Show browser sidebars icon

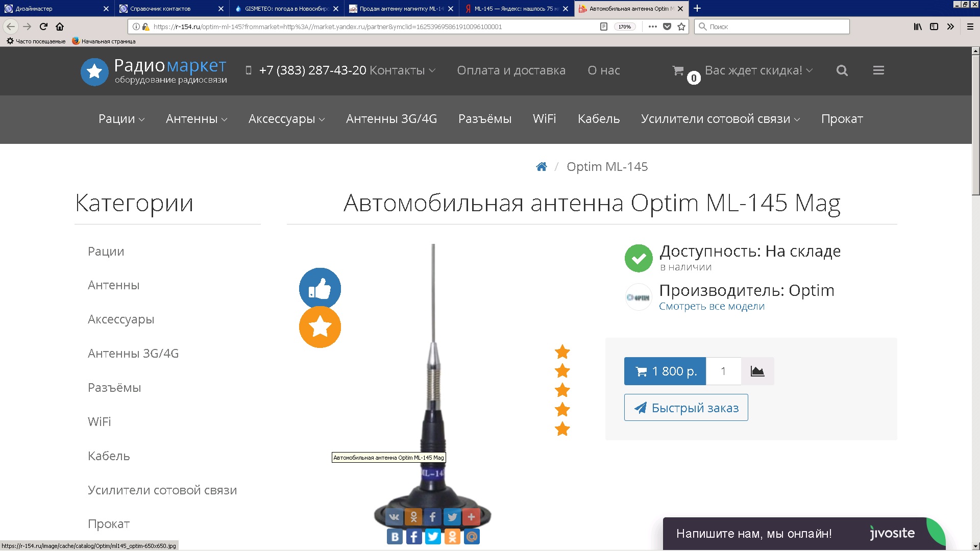[934, 27]
